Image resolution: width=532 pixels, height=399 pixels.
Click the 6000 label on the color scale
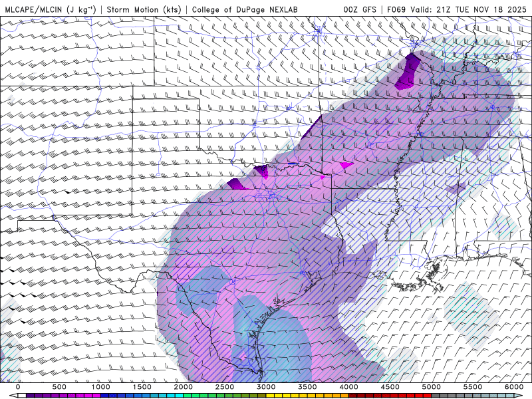514,387
